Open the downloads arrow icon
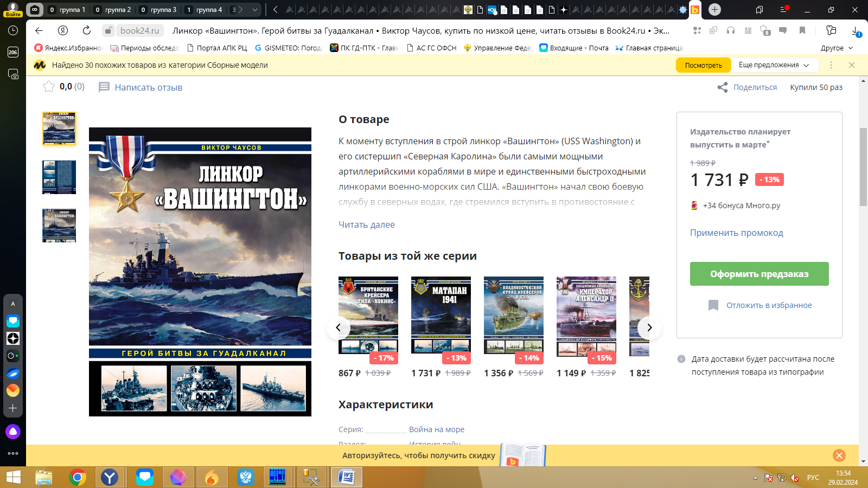The width and height of the screenshot is (868, 488). pos(856,31)
